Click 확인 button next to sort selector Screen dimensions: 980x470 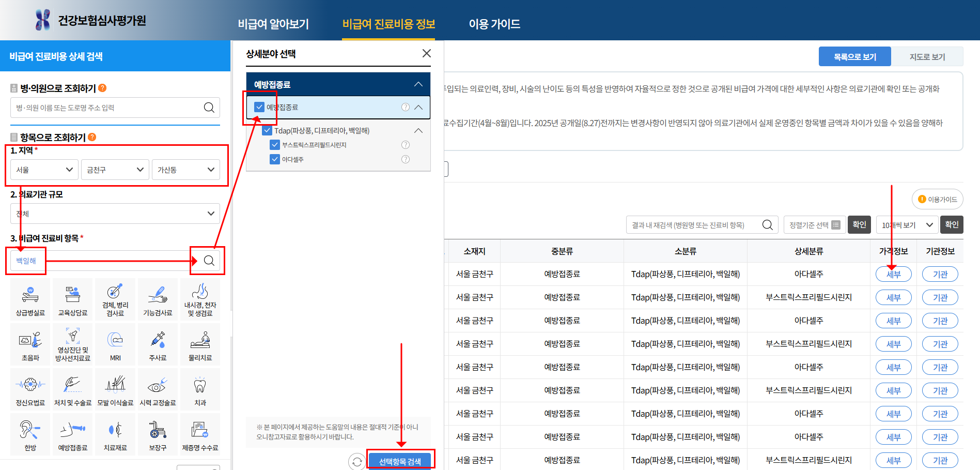click(860, 225)
